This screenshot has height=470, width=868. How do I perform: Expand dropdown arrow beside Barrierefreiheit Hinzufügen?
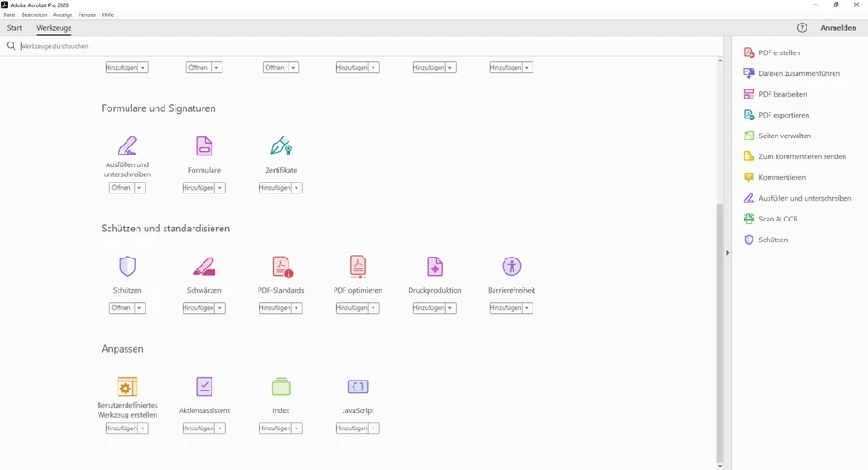tap(527, 308)
